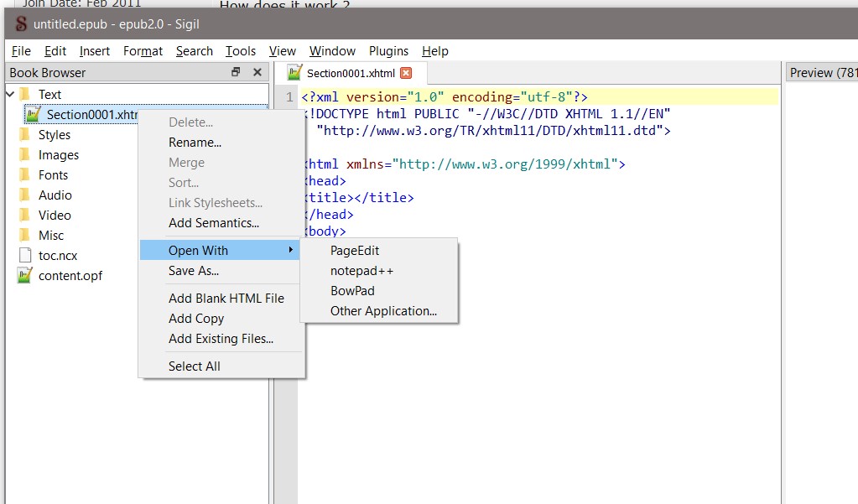858x504 pixels.
Task: Click the content.opf file icon
Action: pyautogui.click(x=24, y=275)
